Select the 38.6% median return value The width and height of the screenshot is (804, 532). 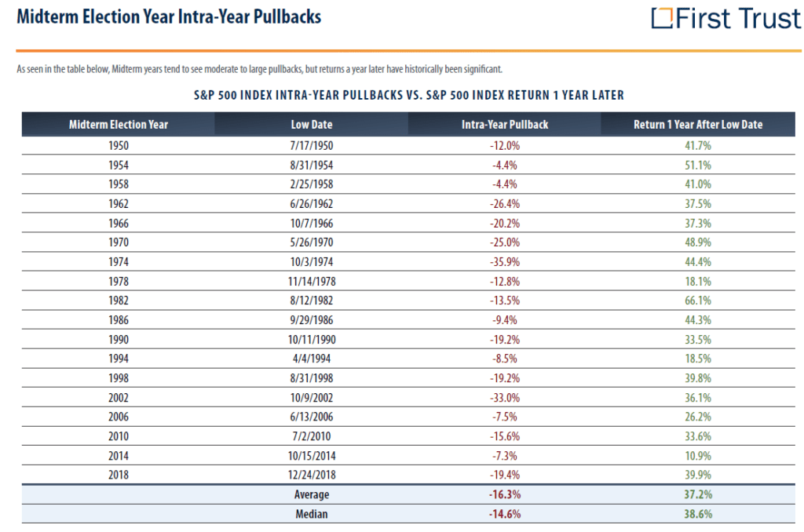(x=698, y=515)
